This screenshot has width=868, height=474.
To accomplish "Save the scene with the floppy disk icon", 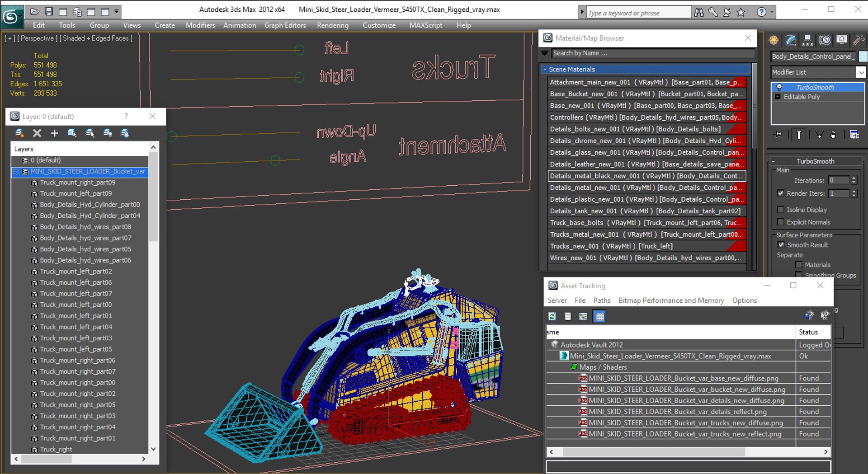I will 49,11.
